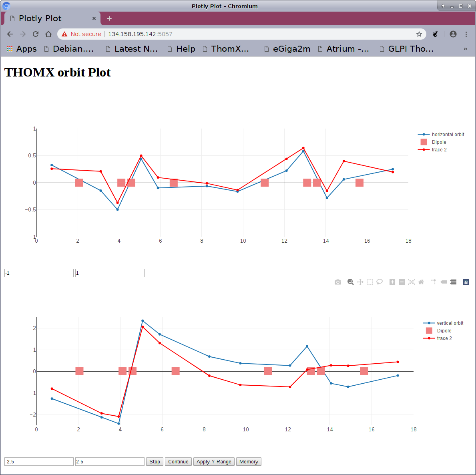Click the lower plot Y max input field
The image size is (476, 475).
(x=110, y=462)
